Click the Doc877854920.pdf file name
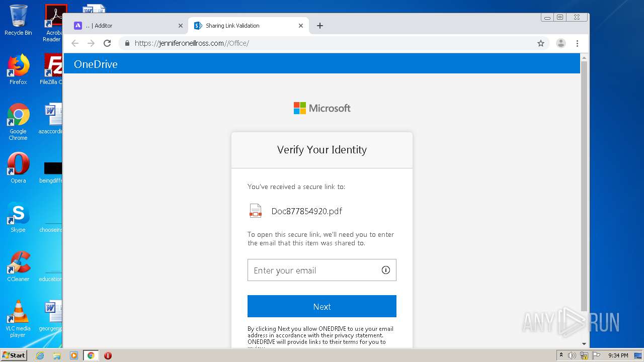Image resolution: width=644 pixels, height=362 pixels. coord(307,211)
